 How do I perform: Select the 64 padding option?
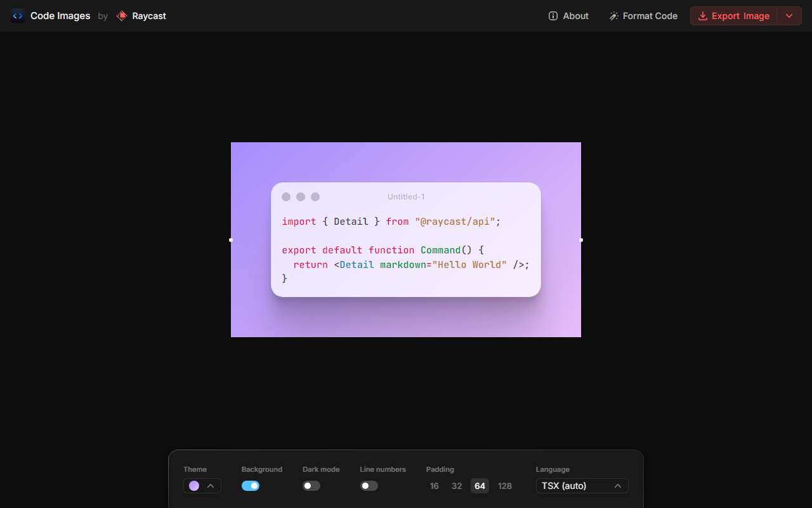pos(480,486)
